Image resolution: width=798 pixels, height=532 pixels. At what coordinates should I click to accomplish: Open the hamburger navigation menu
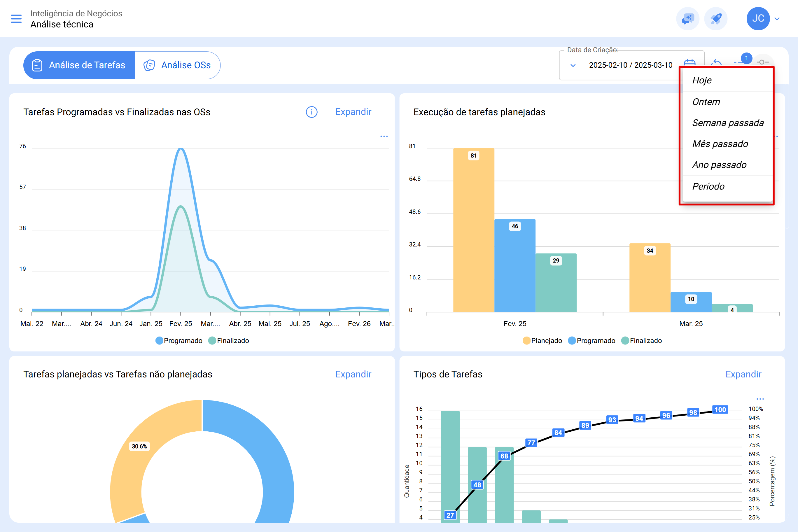tap(16, 19)
